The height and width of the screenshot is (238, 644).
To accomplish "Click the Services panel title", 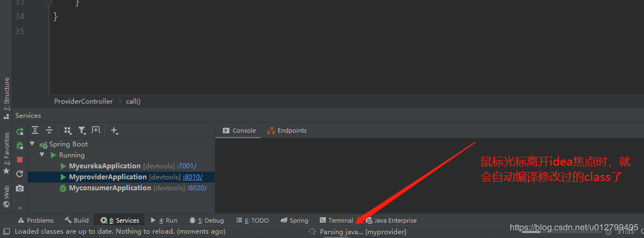I will [x=28, y=116].
